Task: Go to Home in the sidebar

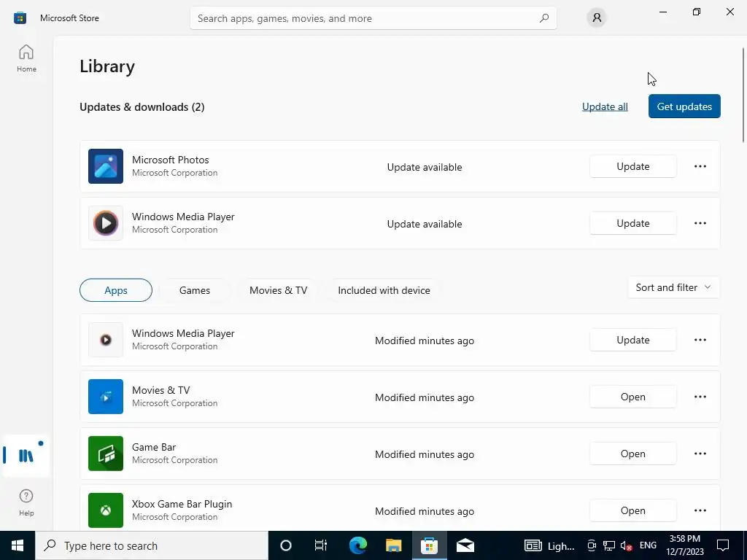Action: pyautogui.click(x=26, y=58)
